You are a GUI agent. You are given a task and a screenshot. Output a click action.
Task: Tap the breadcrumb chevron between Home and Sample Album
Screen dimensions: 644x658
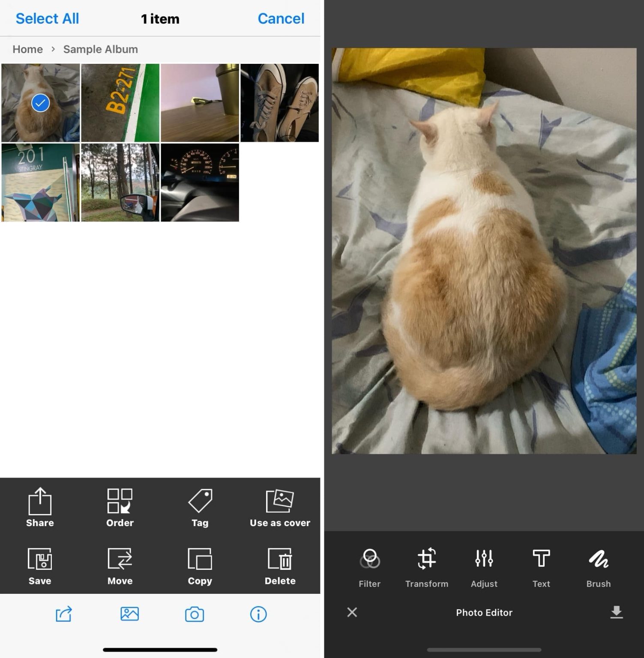[x=53, y=49]
